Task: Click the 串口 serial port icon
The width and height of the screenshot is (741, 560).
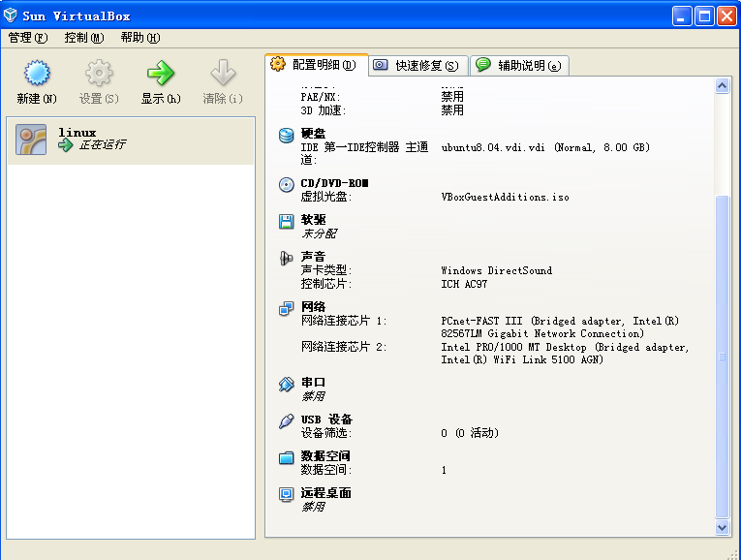Action: click(286, 385)
